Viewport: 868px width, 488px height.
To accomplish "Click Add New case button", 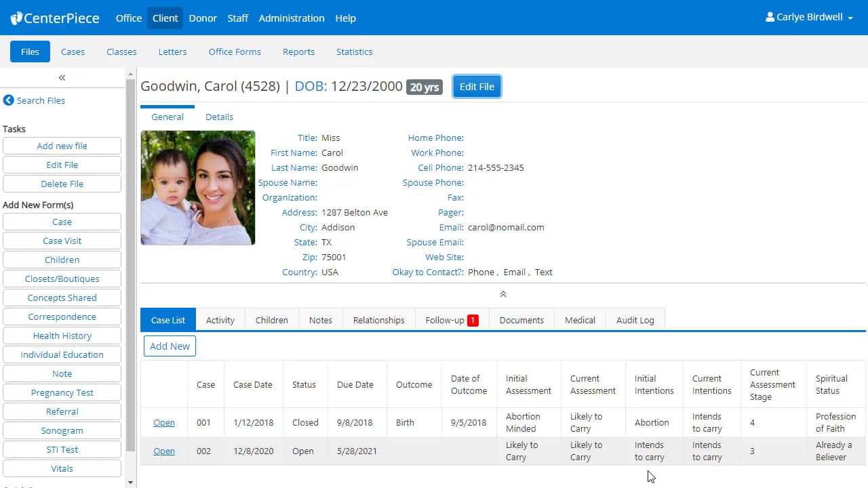I will [x=170, y=346].
